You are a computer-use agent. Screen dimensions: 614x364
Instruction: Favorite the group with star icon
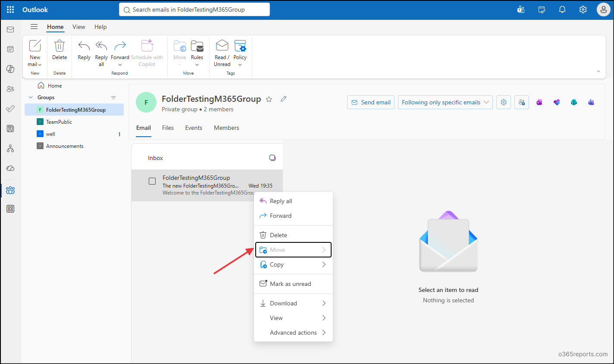click(269, 99)
